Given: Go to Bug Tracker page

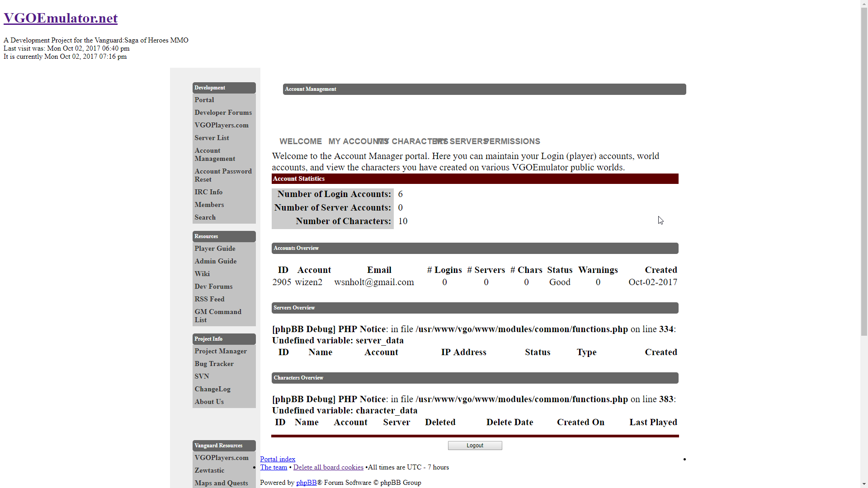Looking at the screenshot, I should click(x=214, y=364).
